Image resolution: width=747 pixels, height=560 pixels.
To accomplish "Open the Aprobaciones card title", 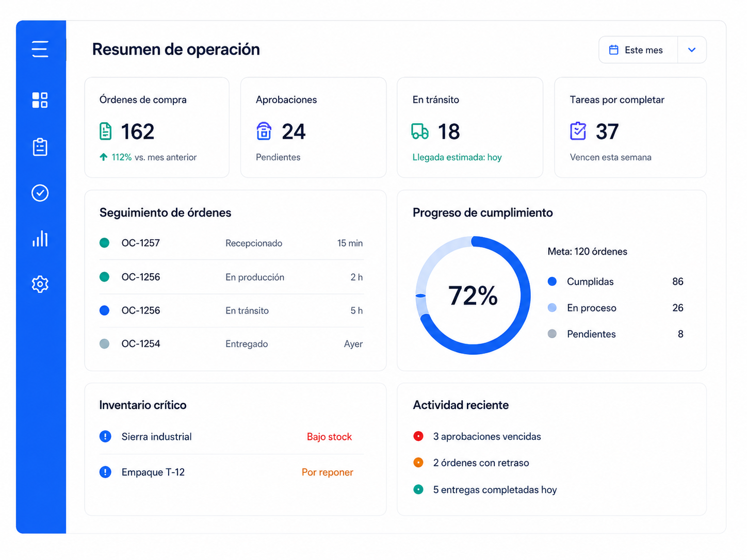I will coord(286,100).
